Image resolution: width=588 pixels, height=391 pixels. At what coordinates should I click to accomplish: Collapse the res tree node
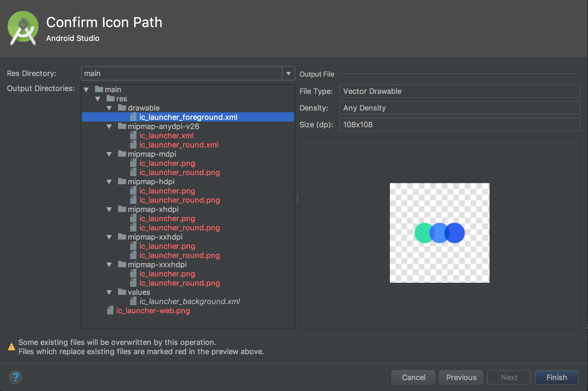click(98, 99)
